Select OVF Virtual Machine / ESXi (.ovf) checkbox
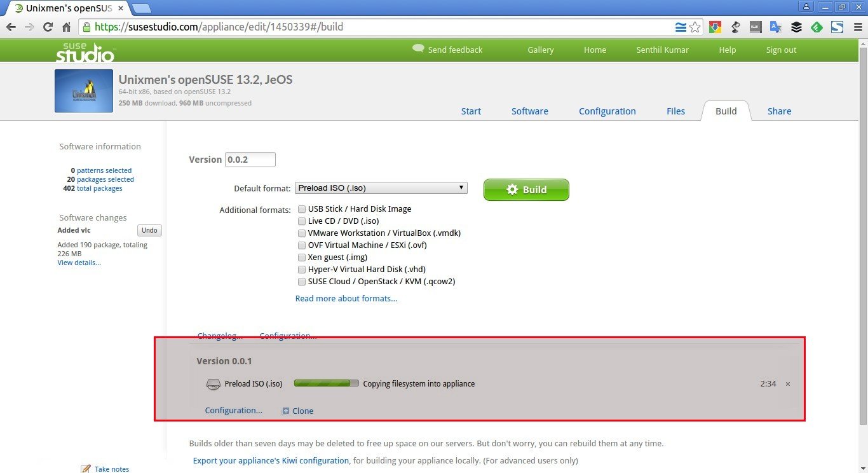 click(x=302, y=245)
